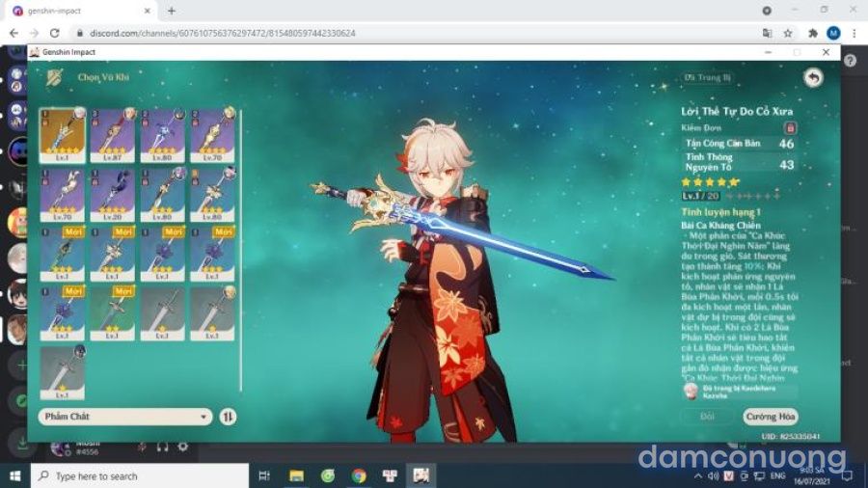This screenshot has width=868, height=488.
Task: Click the volume speaker tray icon
Action: (714, 475)
